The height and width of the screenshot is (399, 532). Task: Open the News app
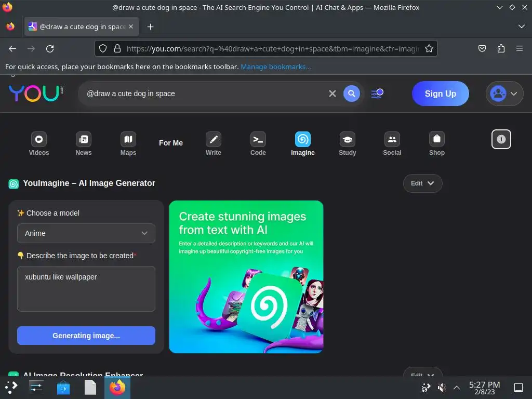(84, 143)
